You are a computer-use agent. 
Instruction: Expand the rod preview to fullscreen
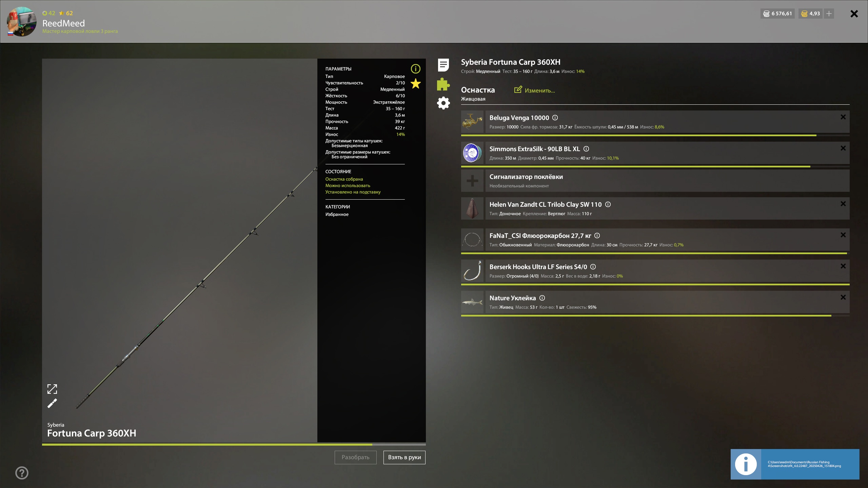click(52, 389)
